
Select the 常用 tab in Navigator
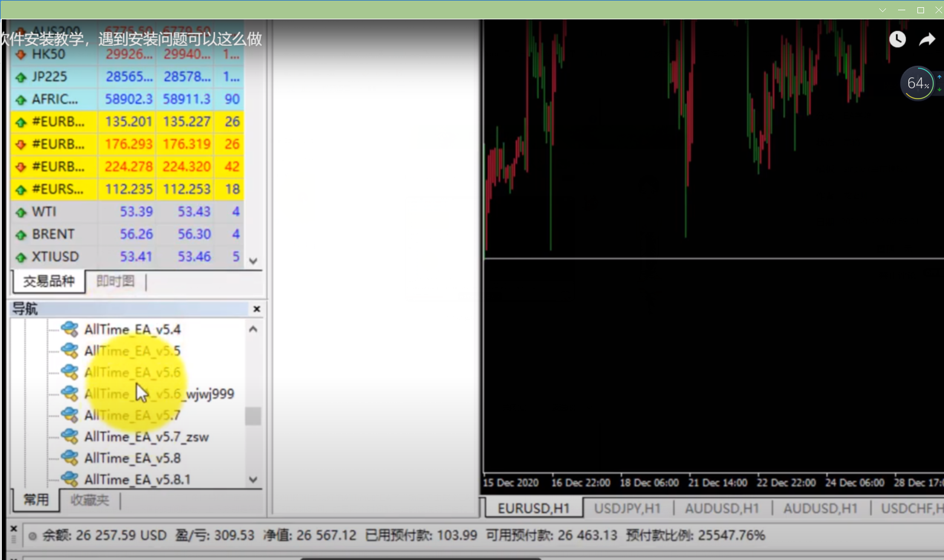click(36, 500)
